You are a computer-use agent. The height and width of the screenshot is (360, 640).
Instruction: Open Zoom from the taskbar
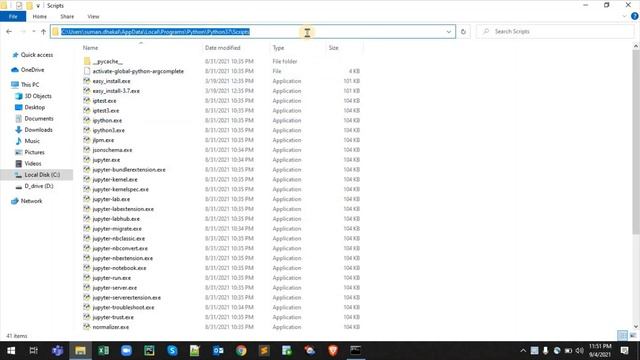click(x=126, y=350)
